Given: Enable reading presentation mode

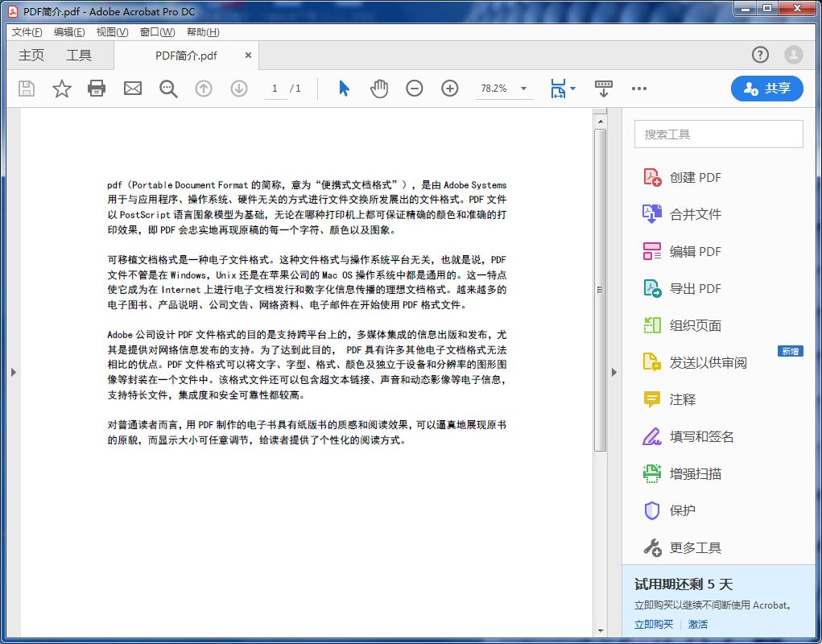Looking at the screenshot, I should pyautogui.click(x=603, y=89).
